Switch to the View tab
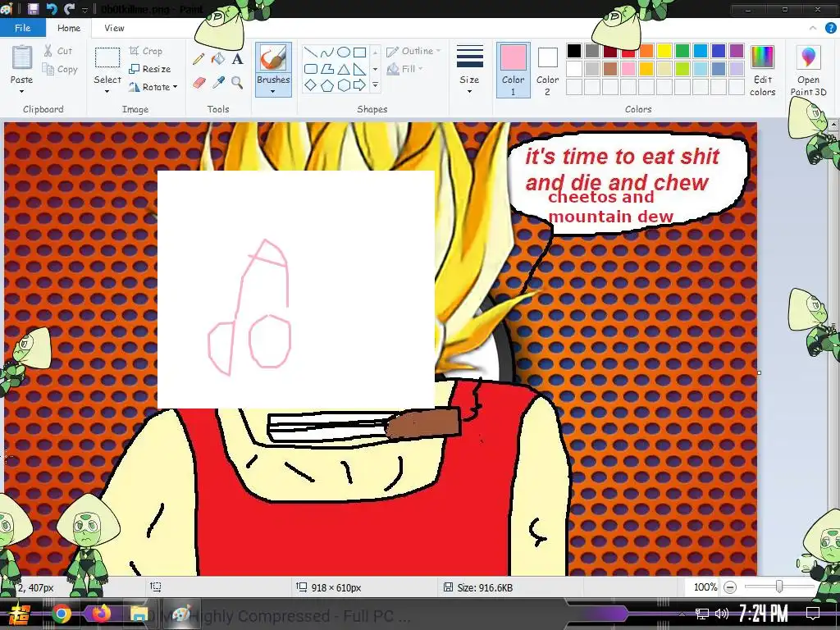840x630 pixels. pyautogui.click(x=114, y=28)
